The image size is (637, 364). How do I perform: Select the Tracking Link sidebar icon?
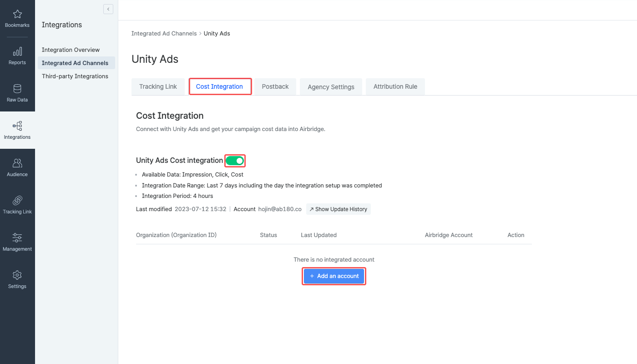[x=17, y=205]
